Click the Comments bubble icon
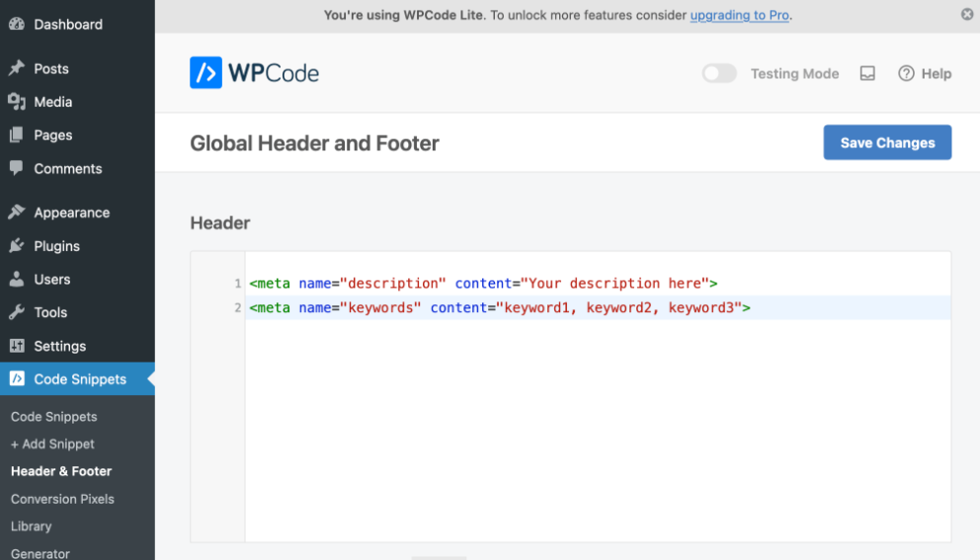The width and height of the screenshot is (980, 560). tap(17, 168)
